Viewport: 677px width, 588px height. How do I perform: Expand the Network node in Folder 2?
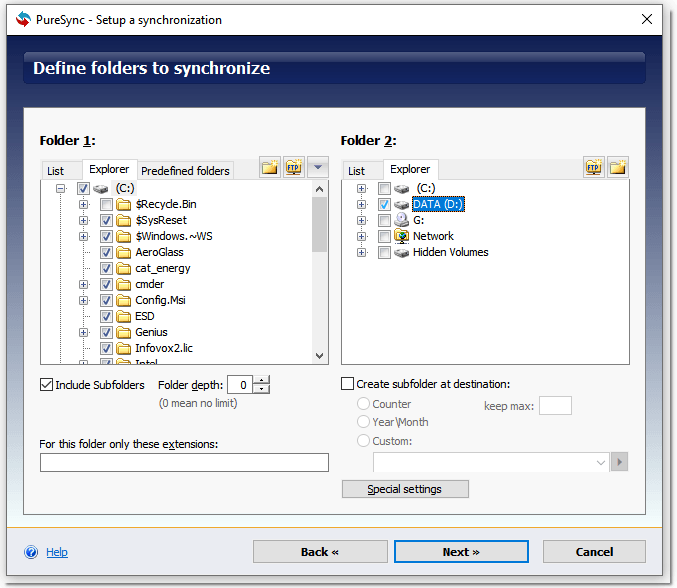click(x=362, y=236)
